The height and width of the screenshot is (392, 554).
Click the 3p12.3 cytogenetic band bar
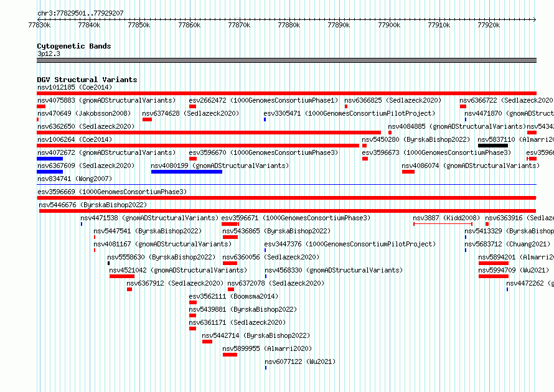(x=286, y=60)
